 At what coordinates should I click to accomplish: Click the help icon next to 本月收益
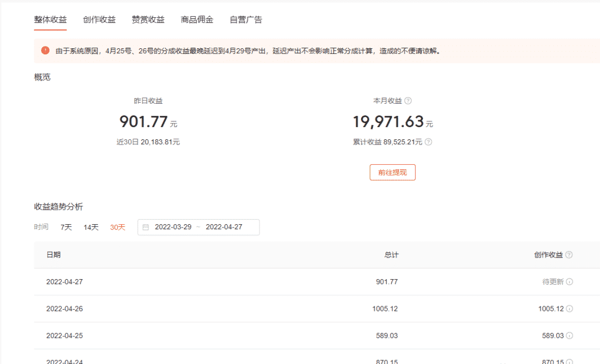pyautogui.click(x=408, y=101)
